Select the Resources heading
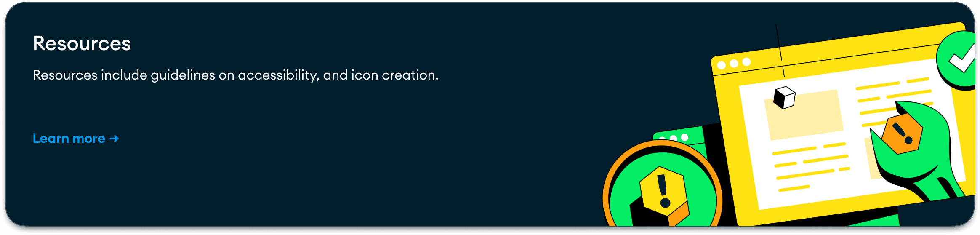This screenshot has height=235, width=980. coord(82,43)
